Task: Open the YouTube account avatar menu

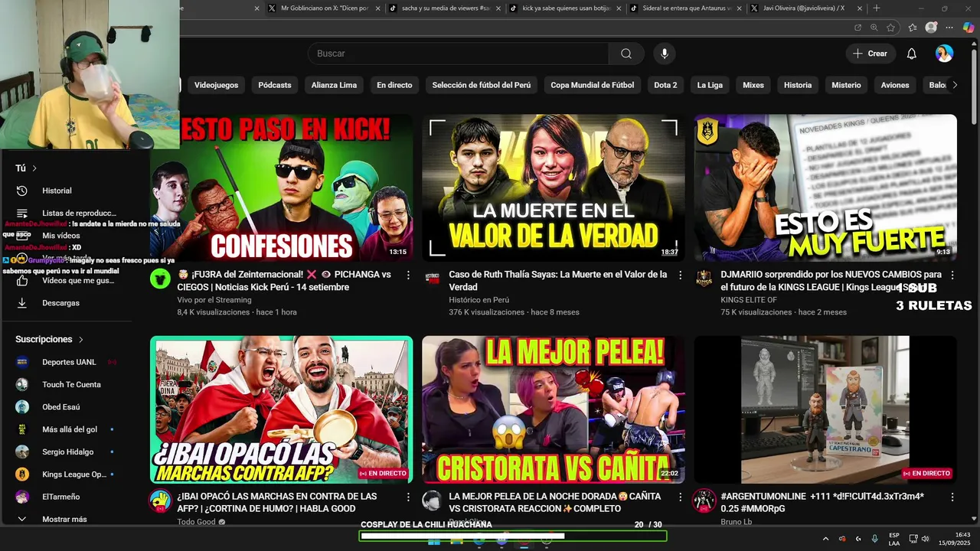Action: point(944,54)
